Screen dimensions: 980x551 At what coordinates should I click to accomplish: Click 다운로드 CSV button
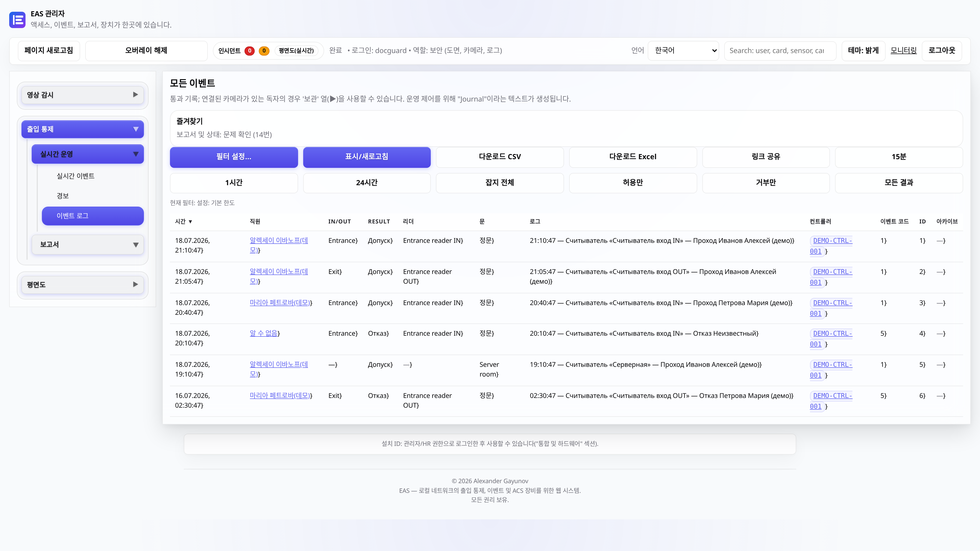[x=499, y=157]
